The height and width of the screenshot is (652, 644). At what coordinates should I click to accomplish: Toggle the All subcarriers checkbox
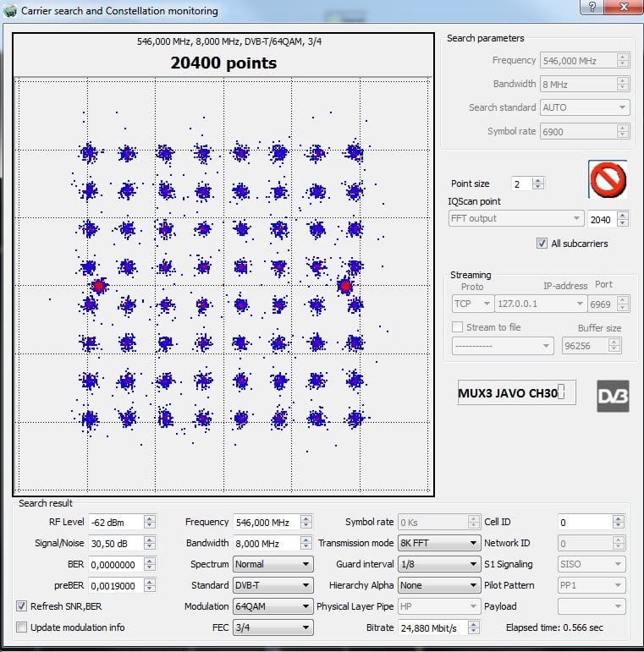[x=542, y=244]
